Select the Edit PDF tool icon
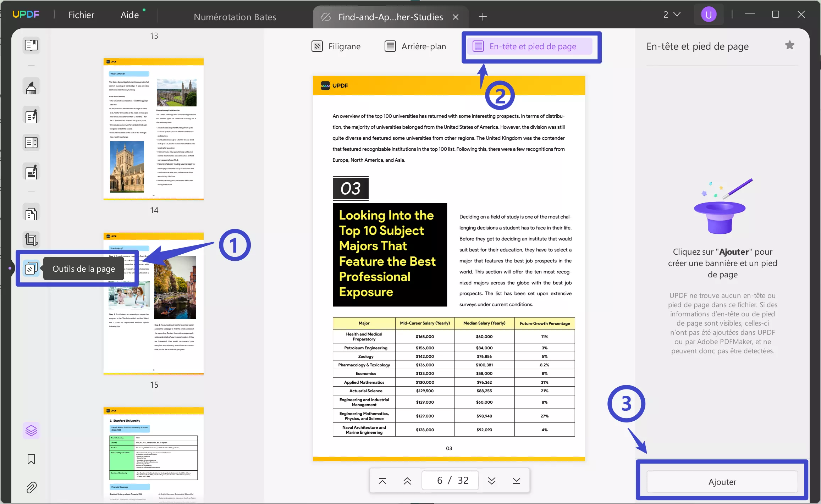This screenshot has width=821, height=504. [x=31, y=116]
